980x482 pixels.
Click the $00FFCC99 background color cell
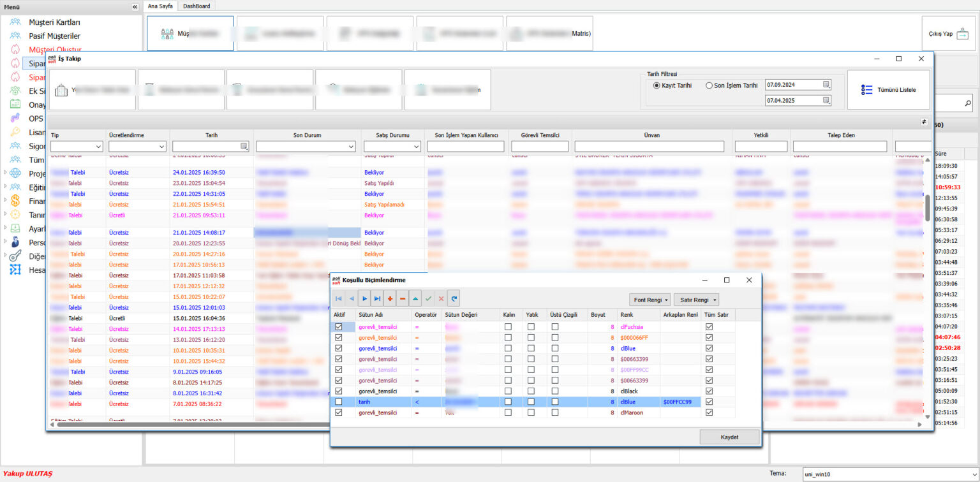coord(681,402)
